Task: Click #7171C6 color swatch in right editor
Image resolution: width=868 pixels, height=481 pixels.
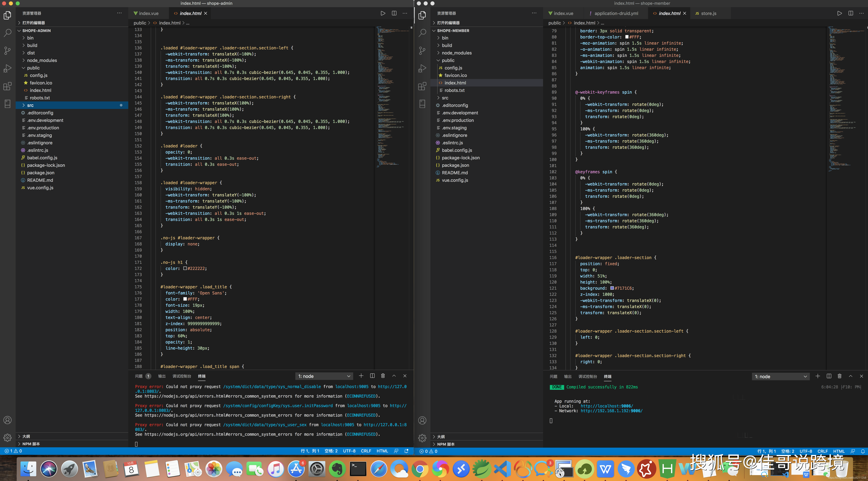Action: pyautogui.click(x=612, y=288)
